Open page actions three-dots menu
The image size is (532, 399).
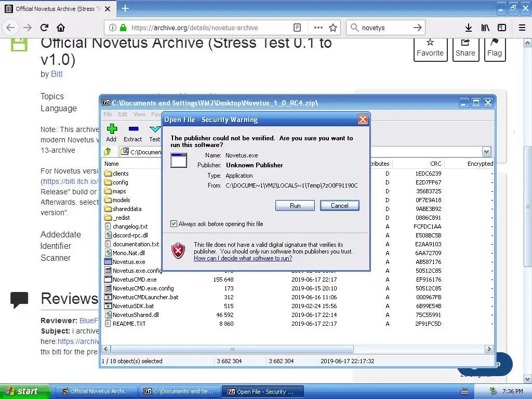(318, 28)
